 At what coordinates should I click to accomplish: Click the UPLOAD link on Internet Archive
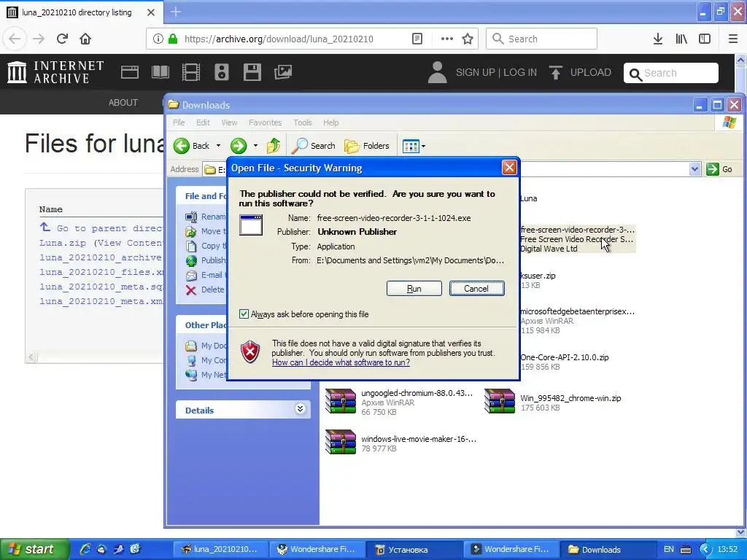[580, 72]
